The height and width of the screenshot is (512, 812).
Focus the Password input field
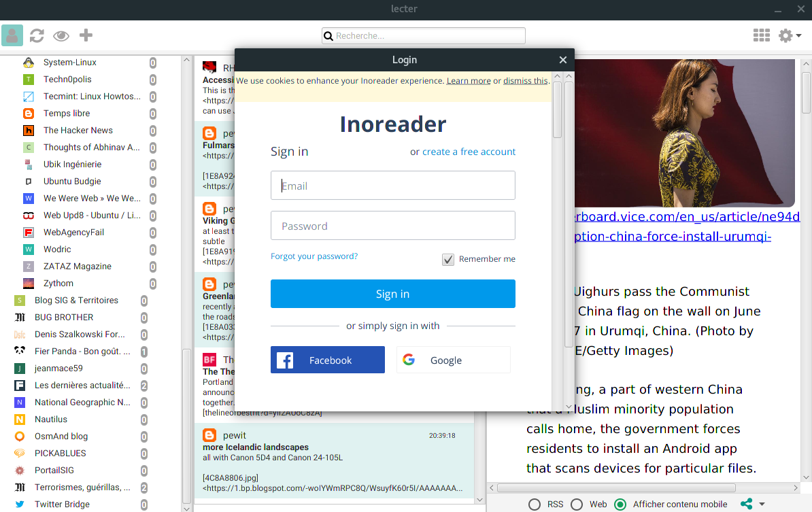[x=393, y=226]
